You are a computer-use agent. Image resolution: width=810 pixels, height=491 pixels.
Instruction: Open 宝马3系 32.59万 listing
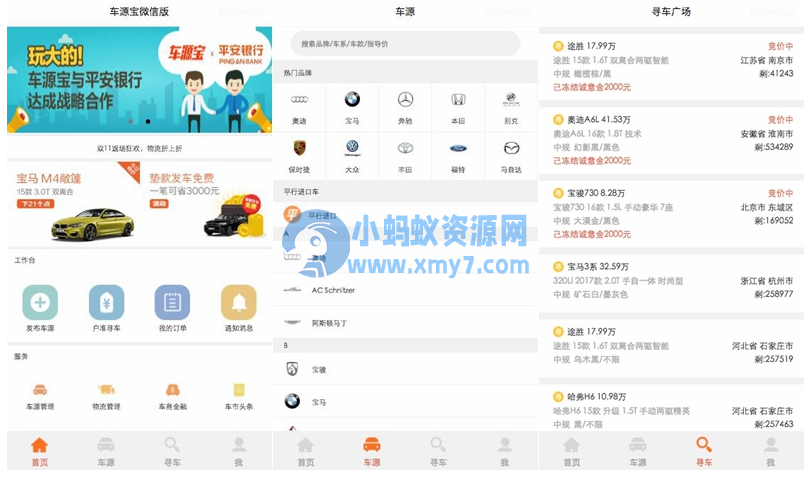(672, 282)
